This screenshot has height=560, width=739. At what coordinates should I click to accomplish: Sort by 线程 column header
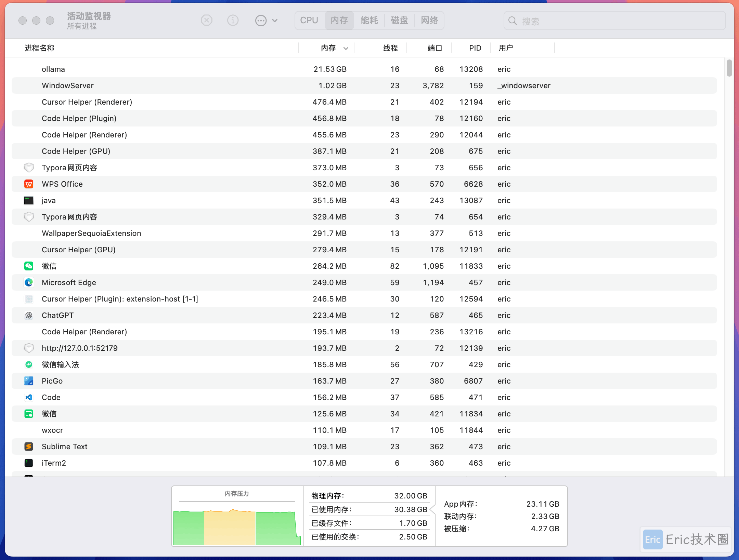390,48
